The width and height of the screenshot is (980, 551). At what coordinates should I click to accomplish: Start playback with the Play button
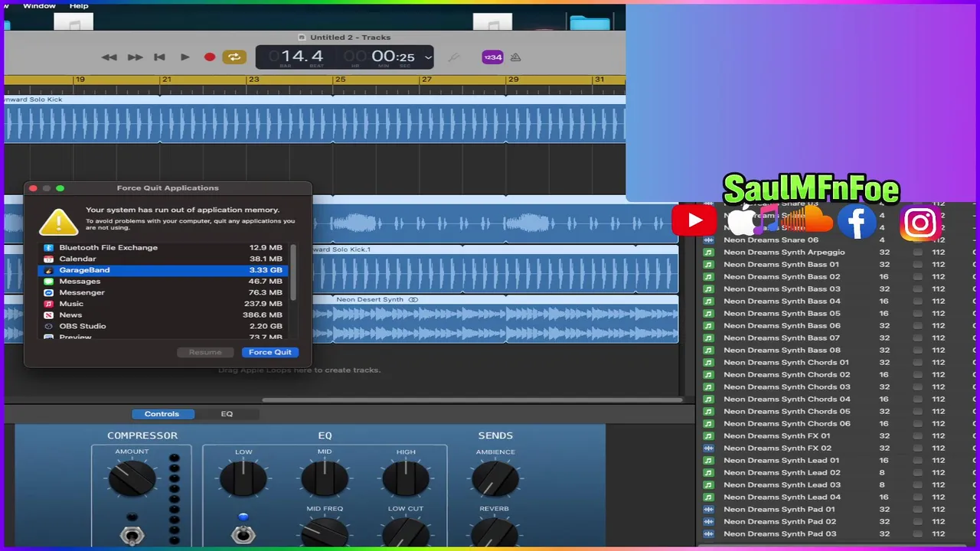click(185, 57)
